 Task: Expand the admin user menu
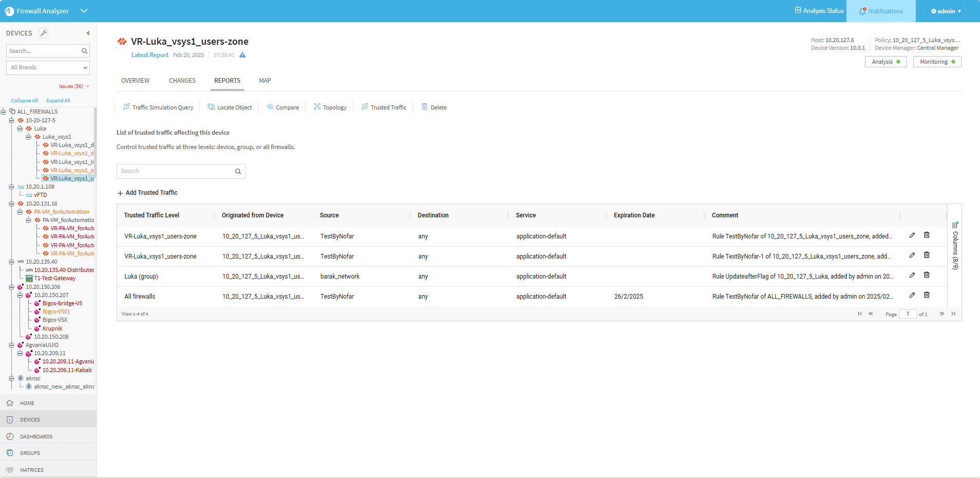[946, 11]
